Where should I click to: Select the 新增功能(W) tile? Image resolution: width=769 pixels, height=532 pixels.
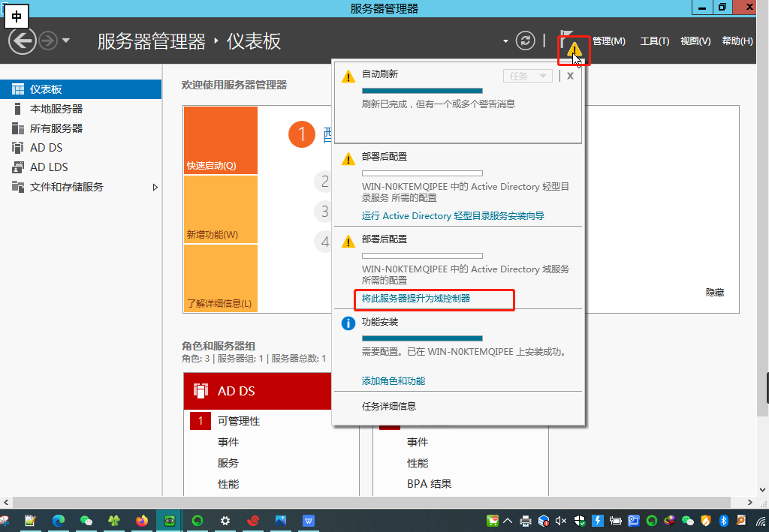[221, 209]
